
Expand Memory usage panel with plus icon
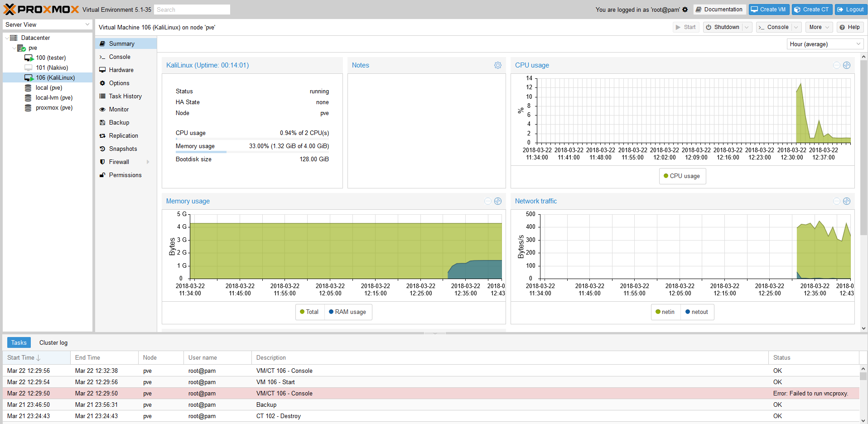(x=498, y=201)
